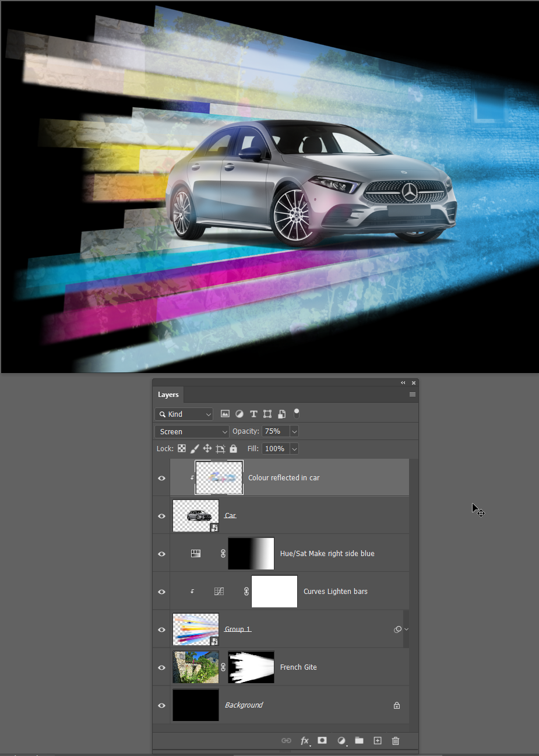Create a new layer group folder
Image resolution: width=539 pixels, height=756 pixels.
[359, 740]
